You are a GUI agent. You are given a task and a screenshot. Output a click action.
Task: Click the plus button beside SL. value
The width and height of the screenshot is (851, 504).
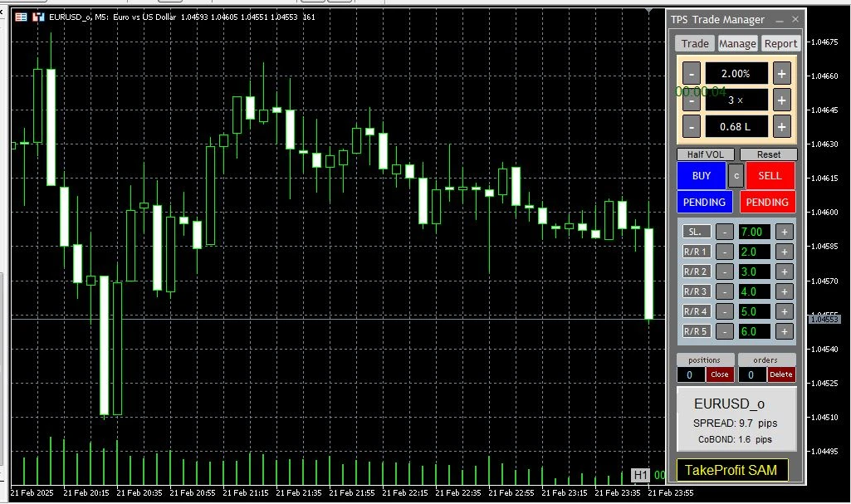pyautogui.click(x=785, y=232)
